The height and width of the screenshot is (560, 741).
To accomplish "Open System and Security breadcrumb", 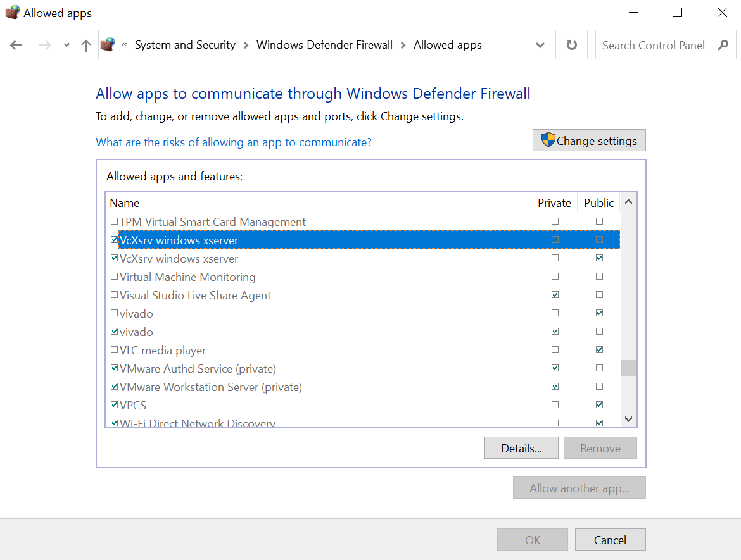I will tap(185, 45).
